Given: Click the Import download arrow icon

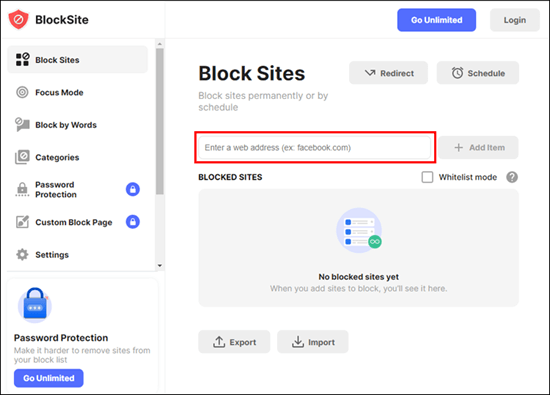Looking at the screenshot, I should pos(298,342).
